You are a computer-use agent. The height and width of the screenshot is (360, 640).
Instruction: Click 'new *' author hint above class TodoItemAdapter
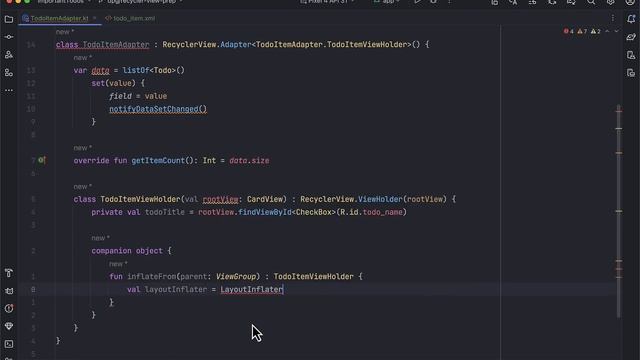pyautogui.click(x=65, y=31)
